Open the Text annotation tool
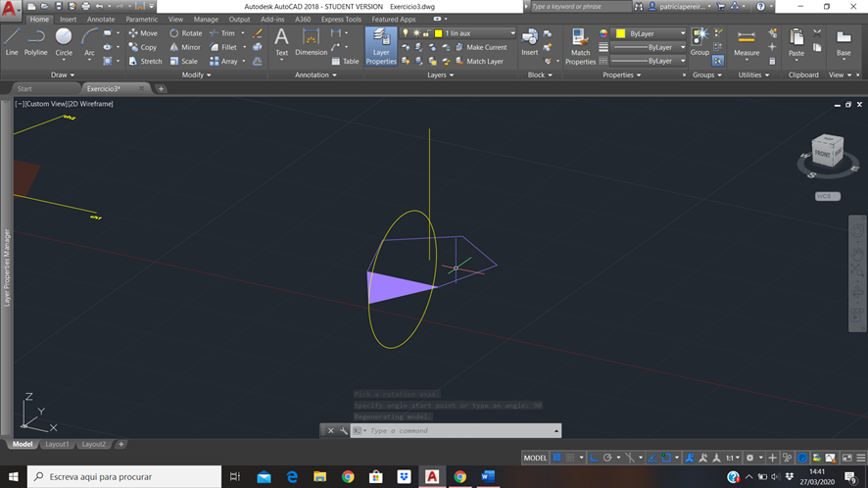 pos(281,42)
